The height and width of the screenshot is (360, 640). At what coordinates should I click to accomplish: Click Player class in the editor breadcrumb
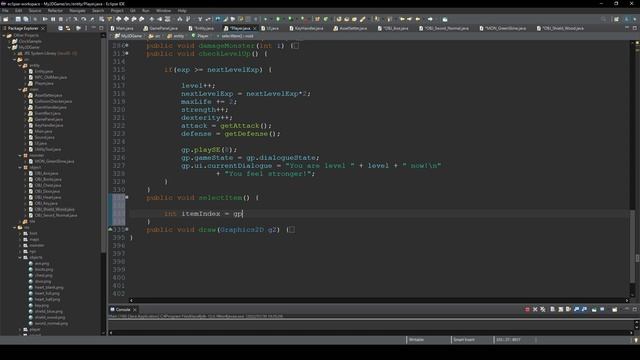click(200, 36)
